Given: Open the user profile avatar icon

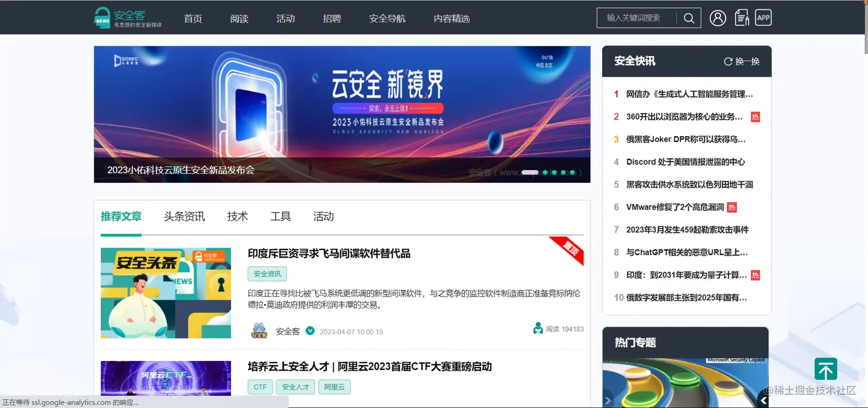Looking at the screenshot, I should point(718,18).
